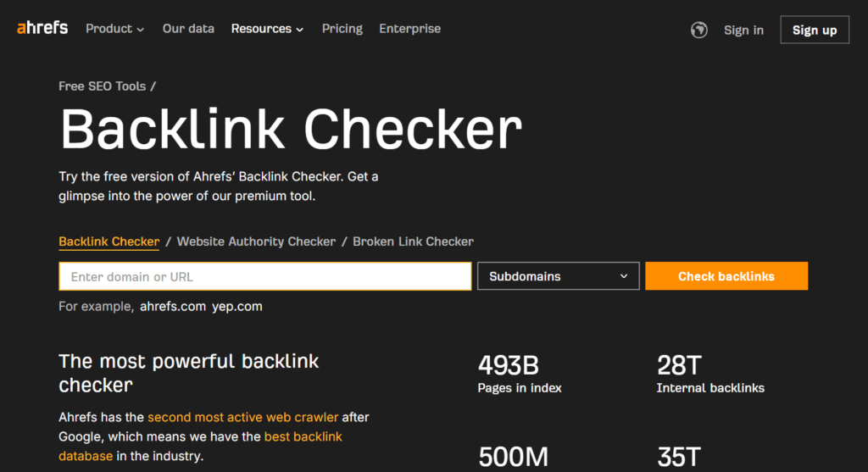Use the yep.com example domain
This screenshot has height=472, width=868.
[x=237, y=307]
